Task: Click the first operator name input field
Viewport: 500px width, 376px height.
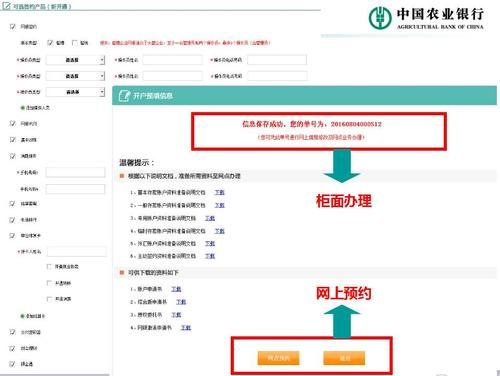Action: click(x=172, y=60)
